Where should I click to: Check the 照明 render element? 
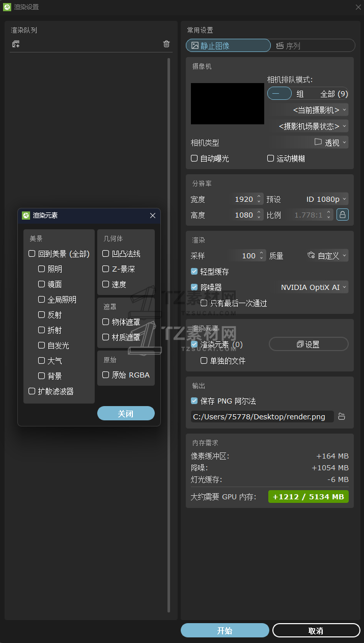click(x=41, y=269)
